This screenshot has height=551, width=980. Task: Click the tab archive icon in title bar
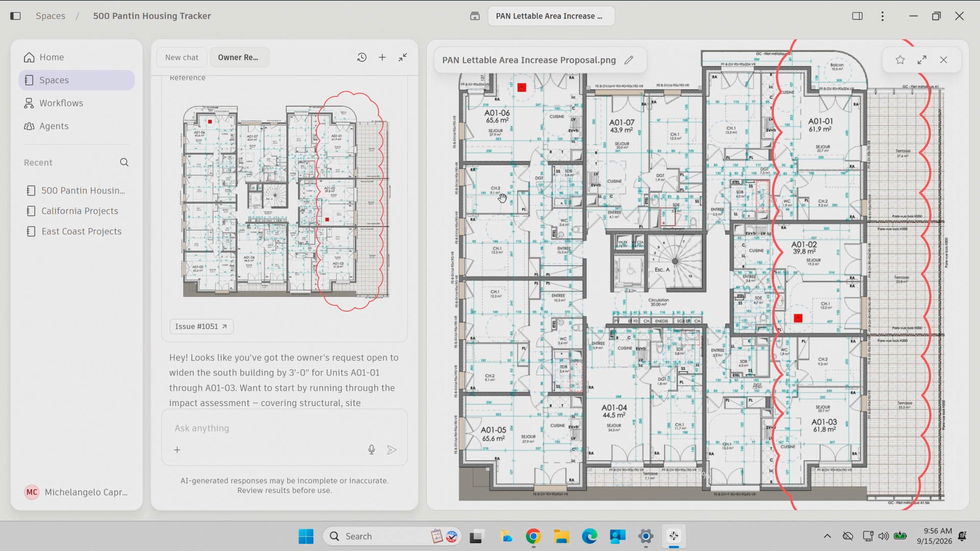(475, 16)
